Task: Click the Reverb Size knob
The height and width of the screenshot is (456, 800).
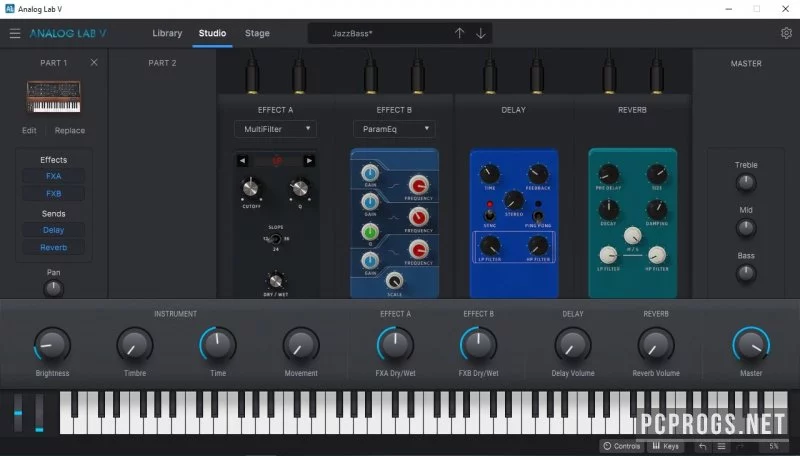Action: coord(657,174)
